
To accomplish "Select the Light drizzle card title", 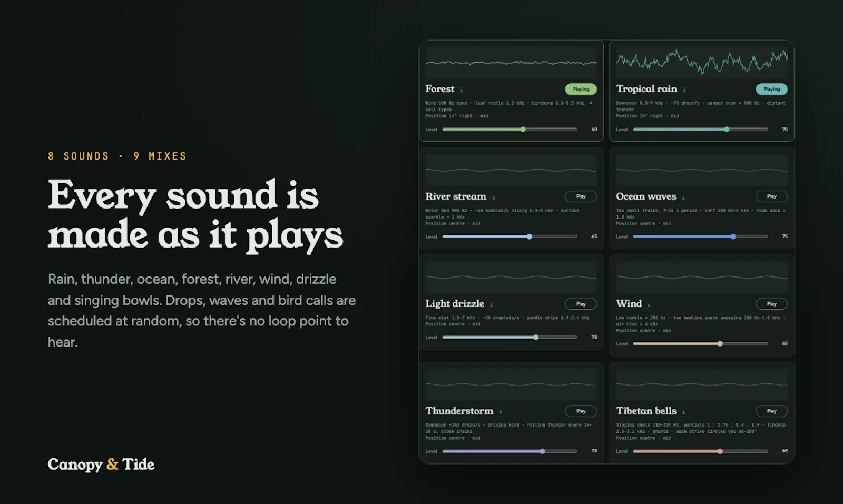I will click(455, 304).
